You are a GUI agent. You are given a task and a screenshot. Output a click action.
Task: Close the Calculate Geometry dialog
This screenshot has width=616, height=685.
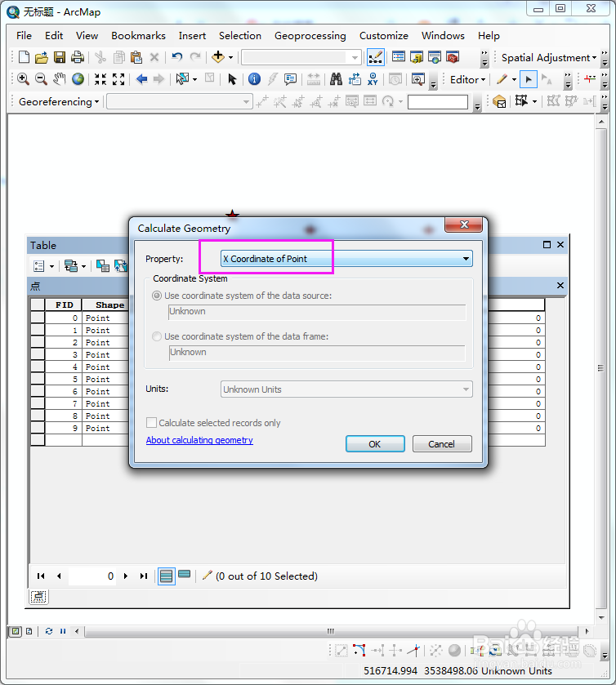[464, 225]
